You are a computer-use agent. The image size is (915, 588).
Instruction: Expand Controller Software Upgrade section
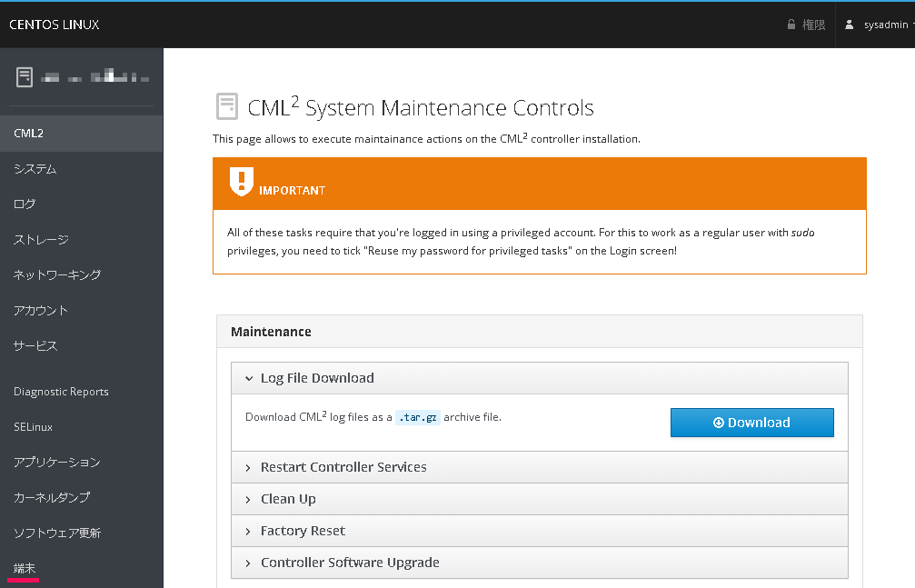tap(539, 563)
